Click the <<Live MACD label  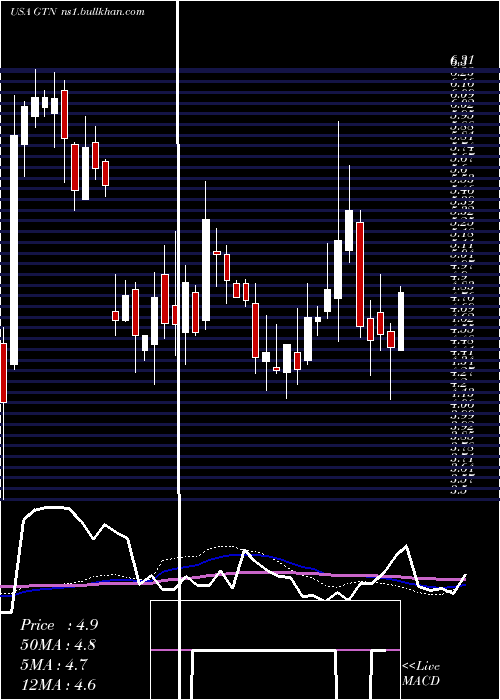(x=421, y=674)
